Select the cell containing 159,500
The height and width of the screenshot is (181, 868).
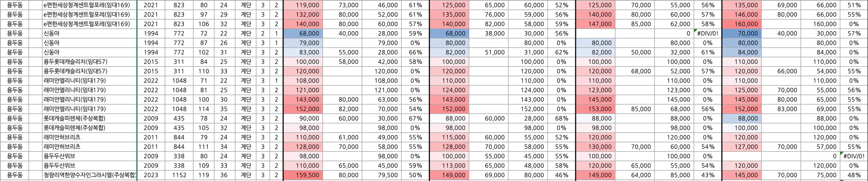click(303, 175)
